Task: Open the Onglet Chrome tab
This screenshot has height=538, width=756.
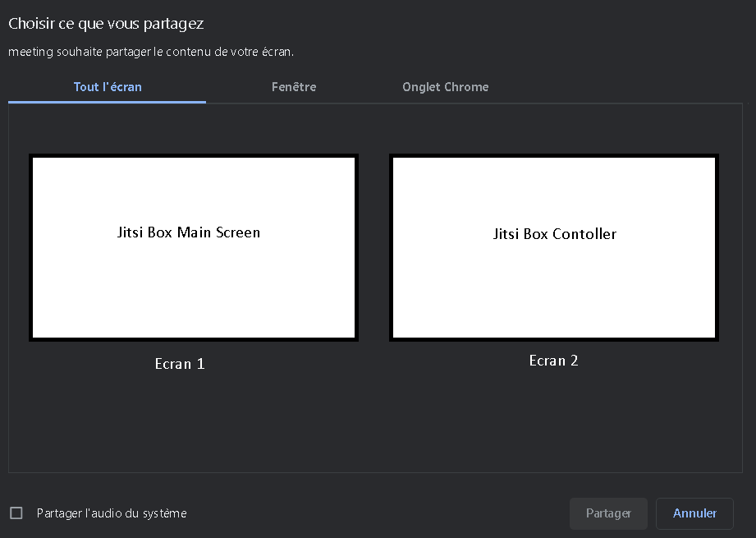Action: click(x=446, y=87)
